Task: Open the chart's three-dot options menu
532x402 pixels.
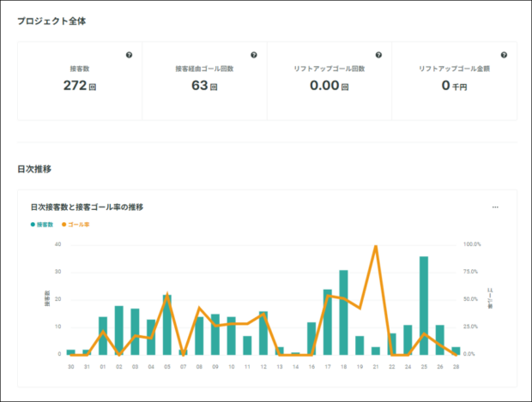Action: click(495, 207)
